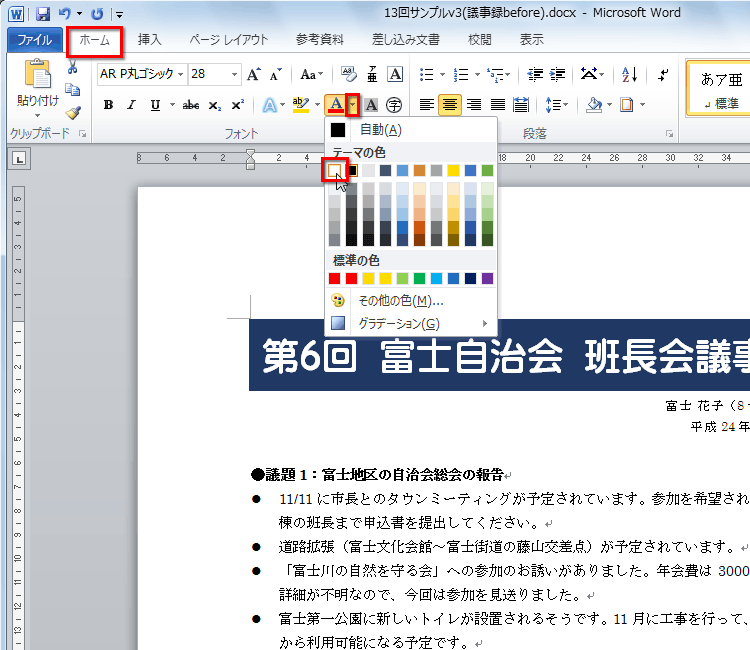Screen dimensions: 750x650
Task: Click the Decrease Indent icon
Action: click(x=535, y=75)
